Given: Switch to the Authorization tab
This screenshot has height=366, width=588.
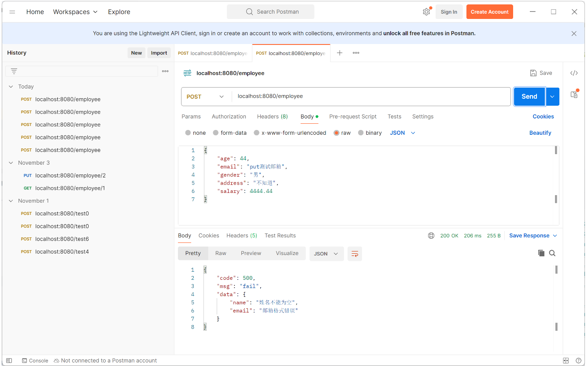Looking at the screenshot, I should 229,117.
